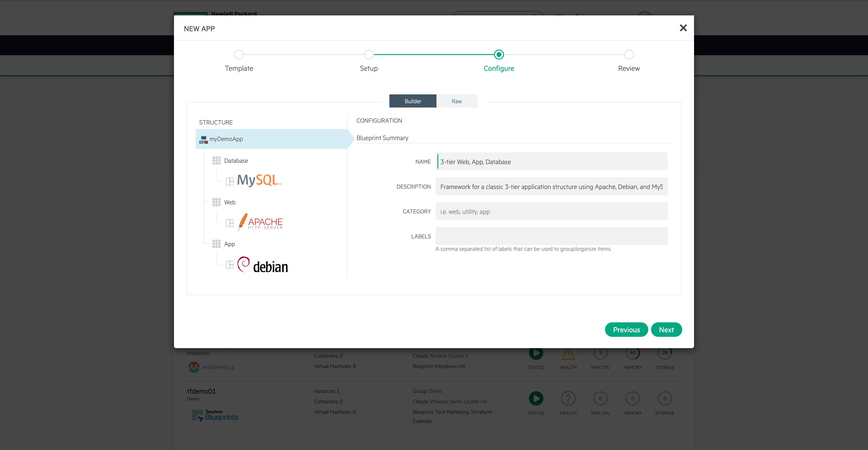Edit the Description field
The width and height of the screenshot is (868, 450).
551,187
